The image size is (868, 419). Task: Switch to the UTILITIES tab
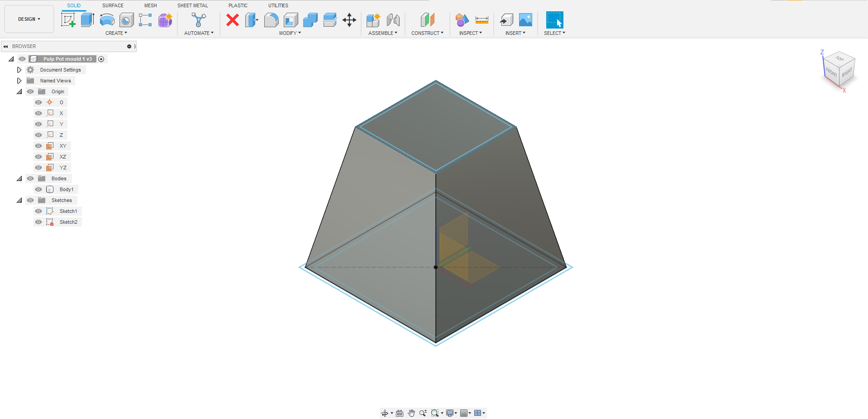tap(278, 5)
